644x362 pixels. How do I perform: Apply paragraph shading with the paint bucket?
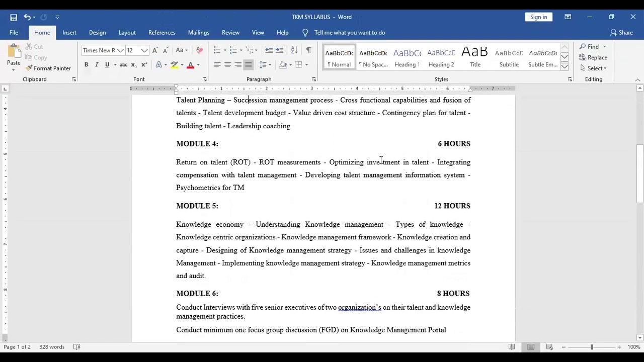click(x=283, y=65)
